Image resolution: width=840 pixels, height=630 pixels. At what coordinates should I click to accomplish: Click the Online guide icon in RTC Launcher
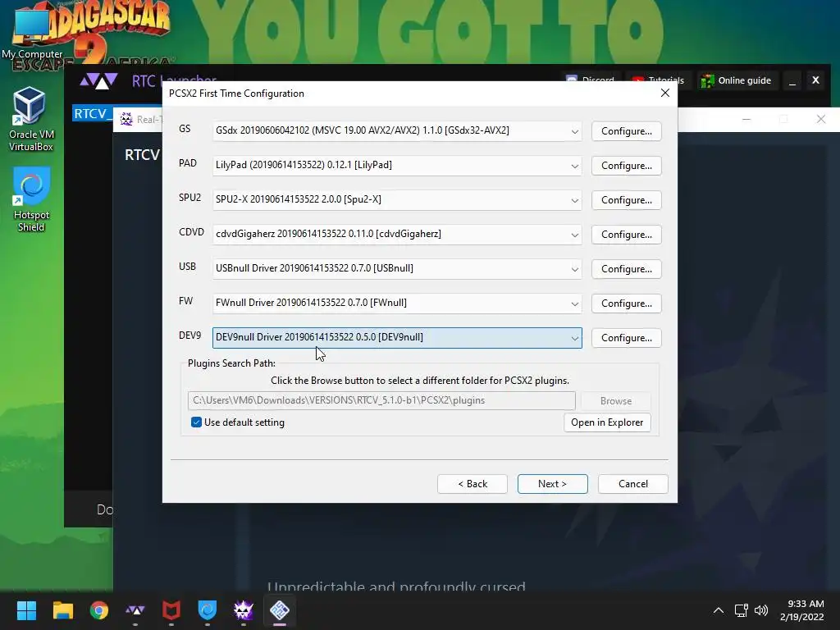click(708, 81)
